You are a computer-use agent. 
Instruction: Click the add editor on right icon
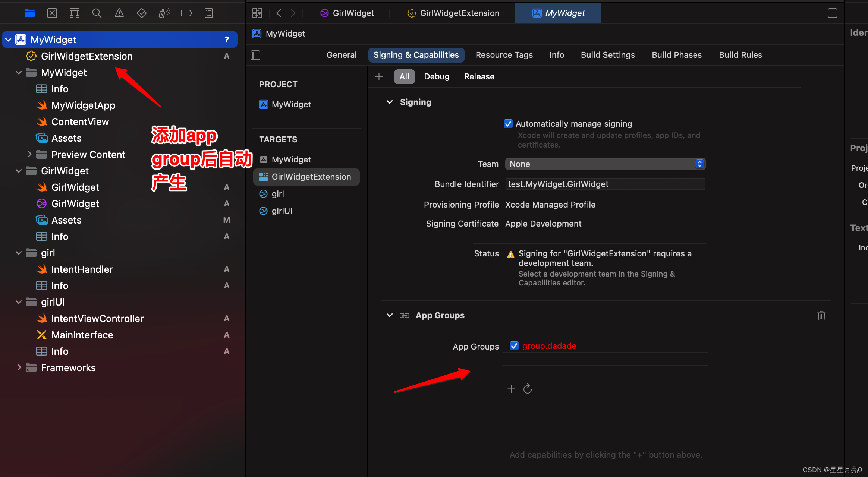[x=832, y=13]
